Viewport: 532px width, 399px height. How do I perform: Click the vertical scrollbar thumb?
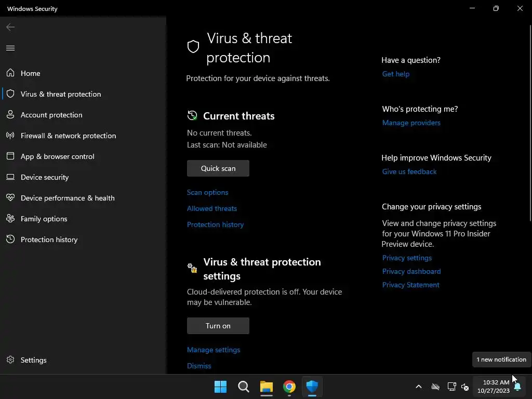click(x=530, y=123)
